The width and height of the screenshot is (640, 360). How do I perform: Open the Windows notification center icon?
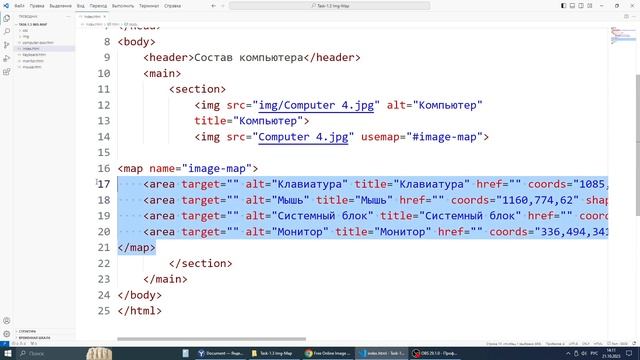click(629, 353)
